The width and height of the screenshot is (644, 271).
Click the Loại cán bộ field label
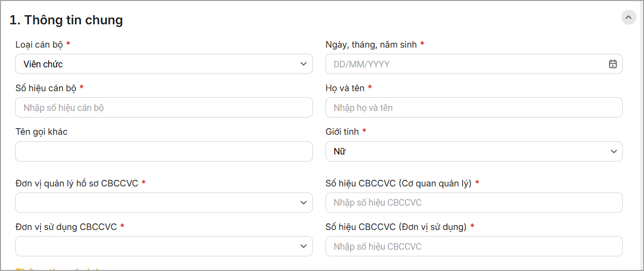pyautogui.click(x=39, y=45)
